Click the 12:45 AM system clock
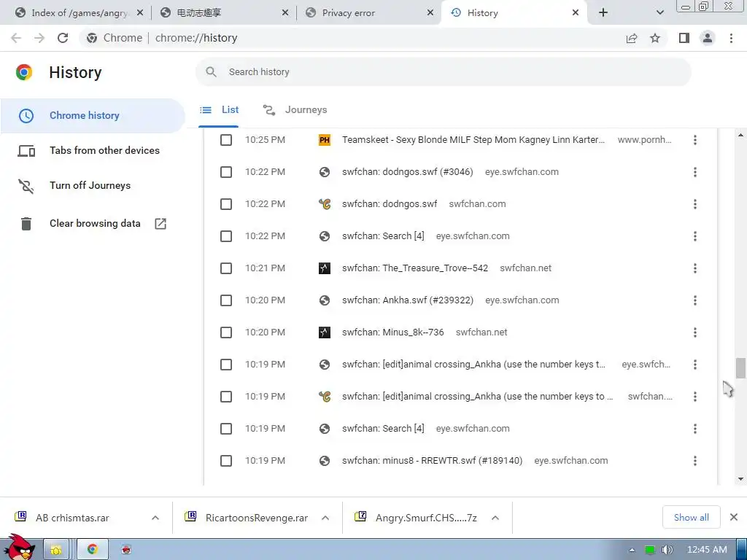The image size is (747, 560). (707, 550)
